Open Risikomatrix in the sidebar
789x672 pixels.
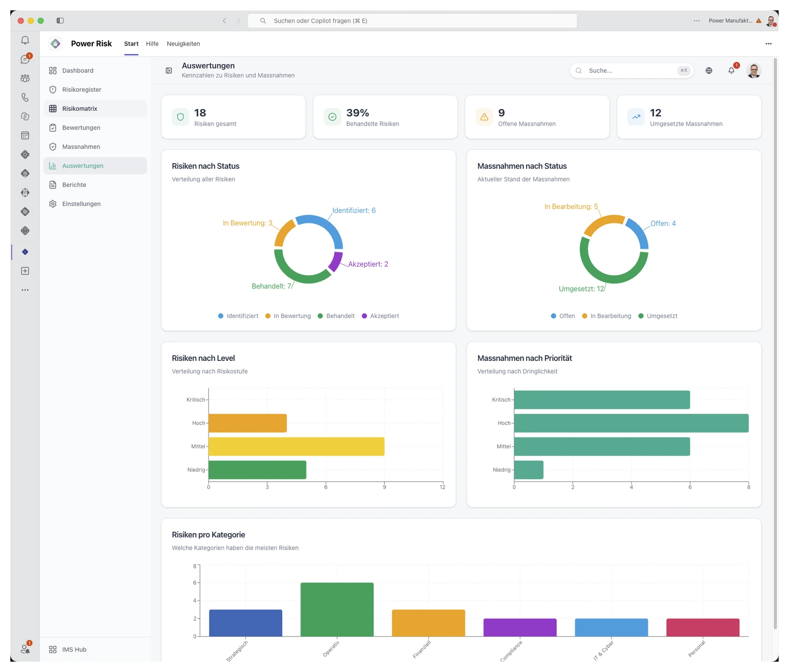click(95, 108)
